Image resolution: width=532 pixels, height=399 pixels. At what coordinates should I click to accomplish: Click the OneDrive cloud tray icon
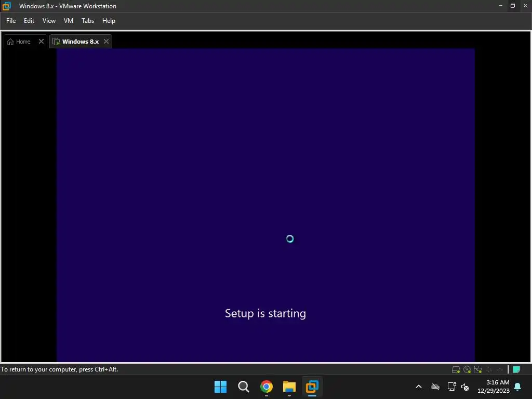(435, 387)
